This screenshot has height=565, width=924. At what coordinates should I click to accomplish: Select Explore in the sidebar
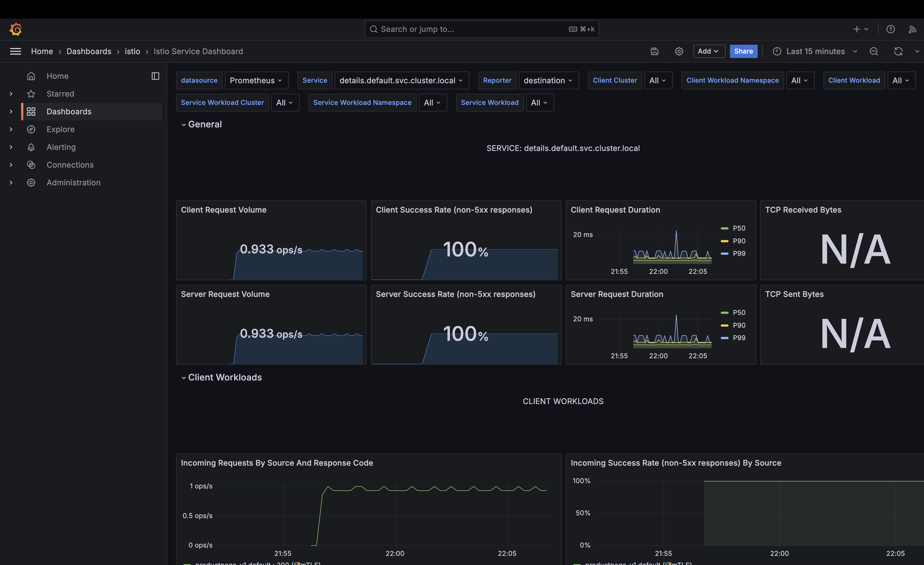tap(60, 129)
